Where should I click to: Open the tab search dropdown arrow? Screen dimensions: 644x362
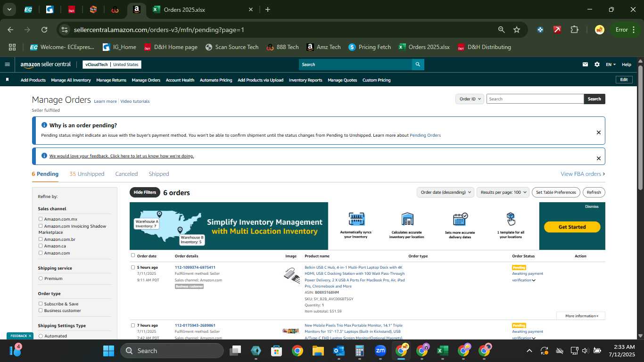pyautogui.click(x=9, y=9)
